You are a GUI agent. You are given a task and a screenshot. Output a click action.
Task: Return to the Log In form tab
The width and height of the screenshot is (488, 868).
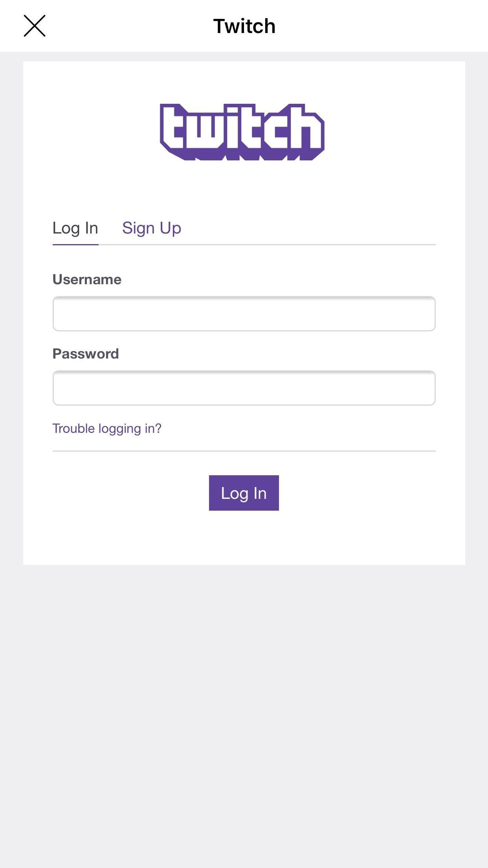[75, 228]
